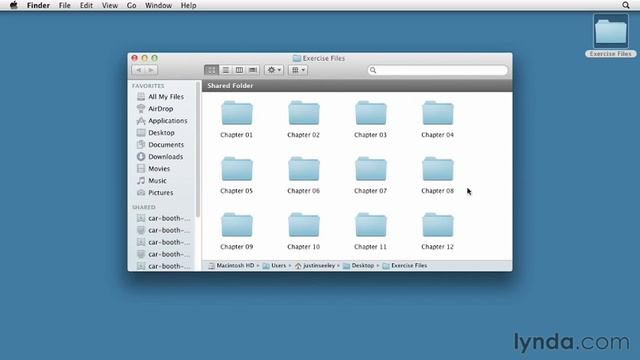The height and width of the screenshot is (360, 640).
Task: Select the Chapter 08 folder icon
Action: pos(438,169)
